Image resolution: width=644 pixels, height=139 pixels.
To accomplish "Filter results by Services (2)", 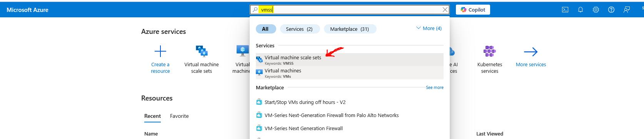I will pyautogui.click(x=299, y=29).
